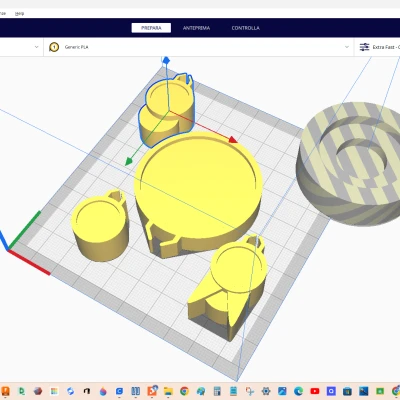Click the green Y-axis move arrow

128,162
